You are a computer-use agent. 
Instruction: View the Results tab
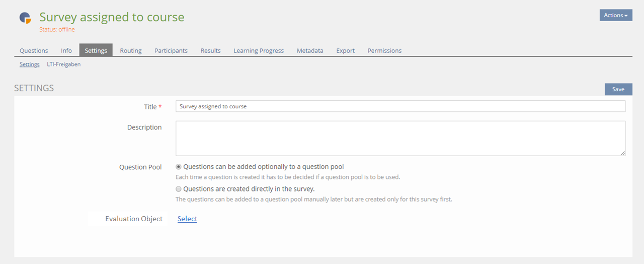pos(210,50)
